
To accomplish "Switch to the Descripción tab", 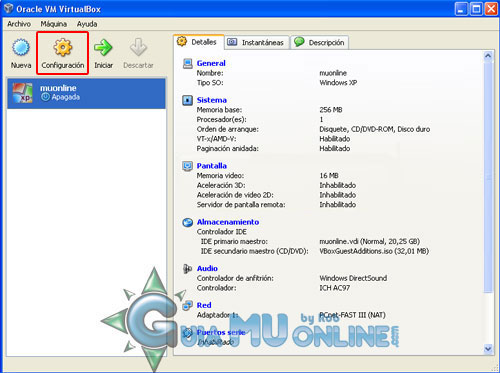I will click(x=319, y=42).
